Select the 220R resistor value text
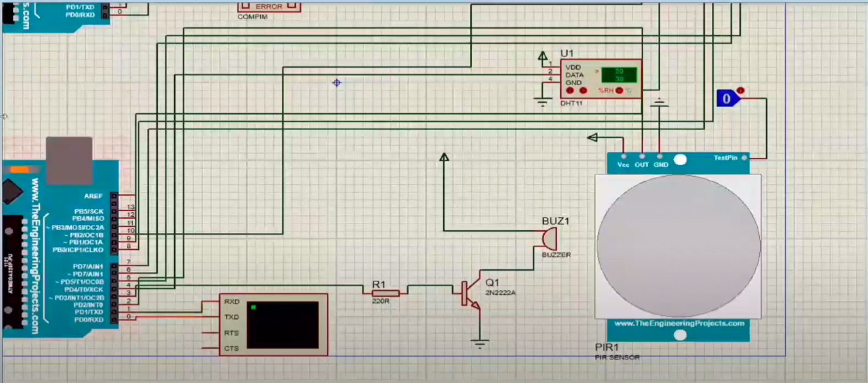Image resolution: width=868 pixels, height=383 pixels. pyautogui.click(x=381, y=301)
